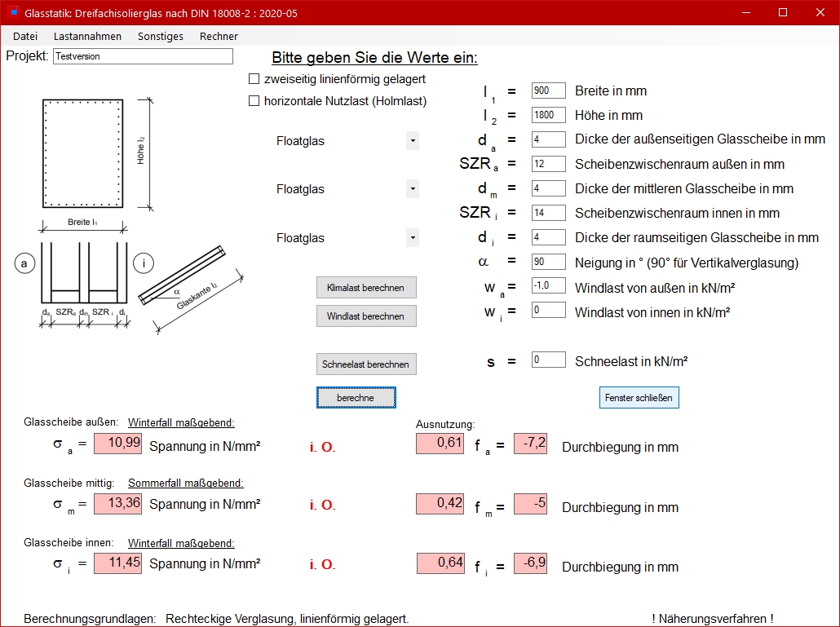This screenshot has width=840, height=627.
Task: Click the inclined Glaskante diagram
Action: tap(191, 289)
